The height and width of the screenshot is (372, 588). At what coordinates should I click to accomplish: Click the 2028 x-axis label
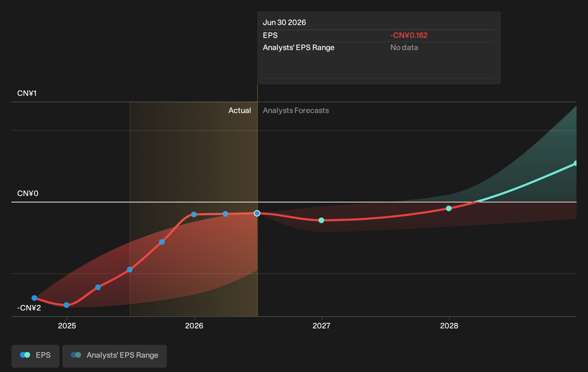pos(449,326)
